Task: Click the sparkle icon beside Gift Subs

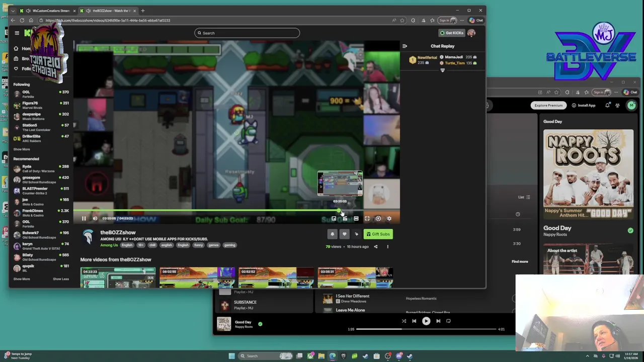Action: [356, 234]
